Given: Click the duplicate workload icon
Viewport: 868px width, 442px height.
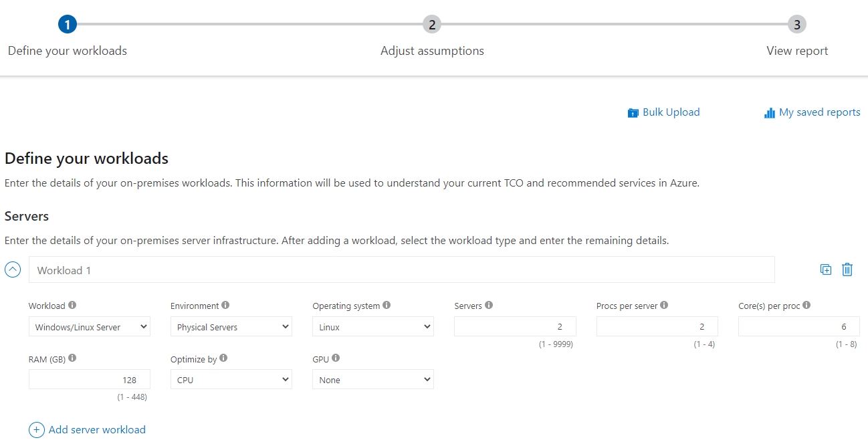Looking at the screenshot, I should click(826, 269).
